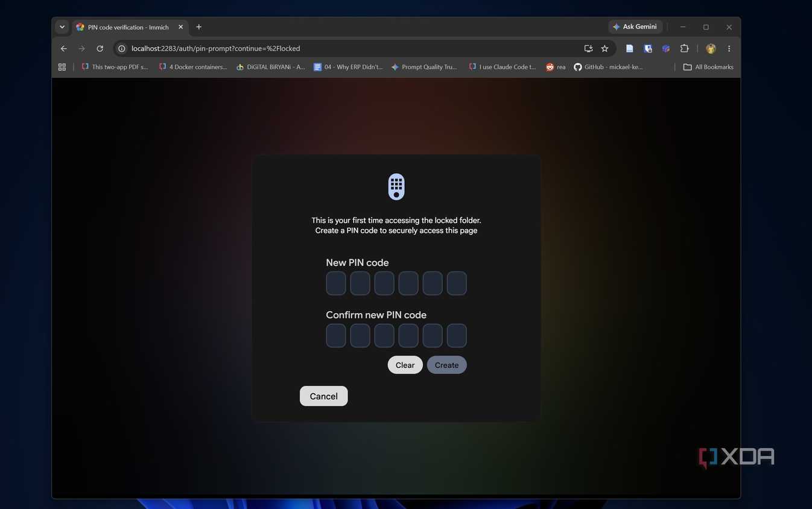Open the Extensions puzzle icon
This screenshot has height=509, width=812.
(684, 48)
